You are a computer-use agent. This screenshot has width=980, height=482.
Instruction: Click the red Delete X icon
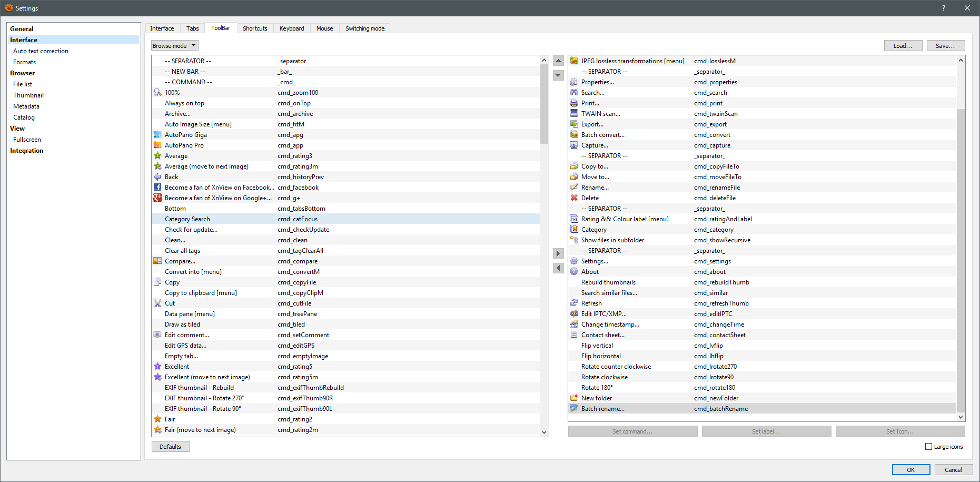click(x=574, y=198)
